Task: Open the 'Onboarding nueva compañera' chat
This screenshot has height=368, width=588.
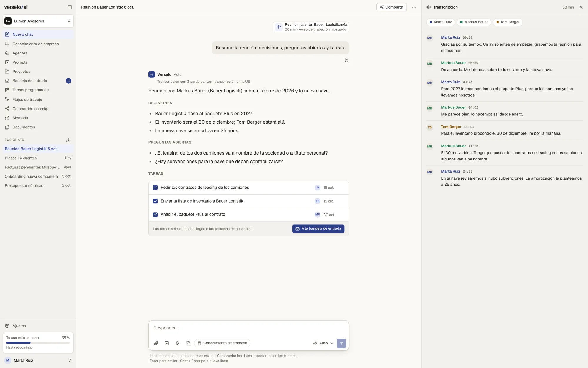Action: tap(38, 176)
